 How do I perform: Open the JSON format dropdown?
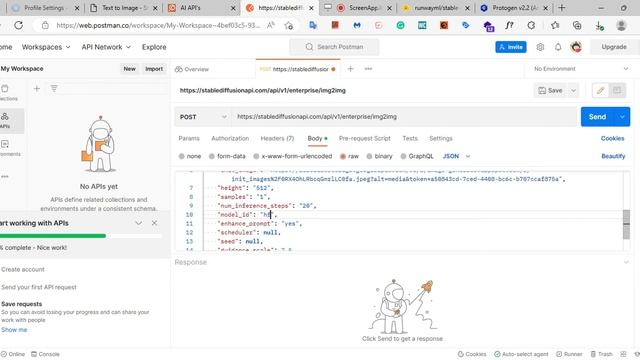click(x=456, y=156)
